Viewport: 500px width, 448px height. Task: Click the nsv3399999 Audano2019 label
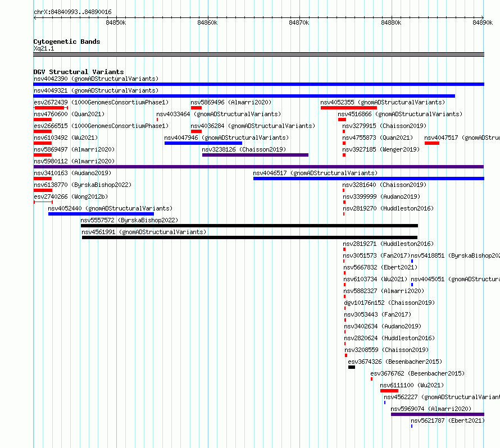pyautogui.click(x=381, y=196)
